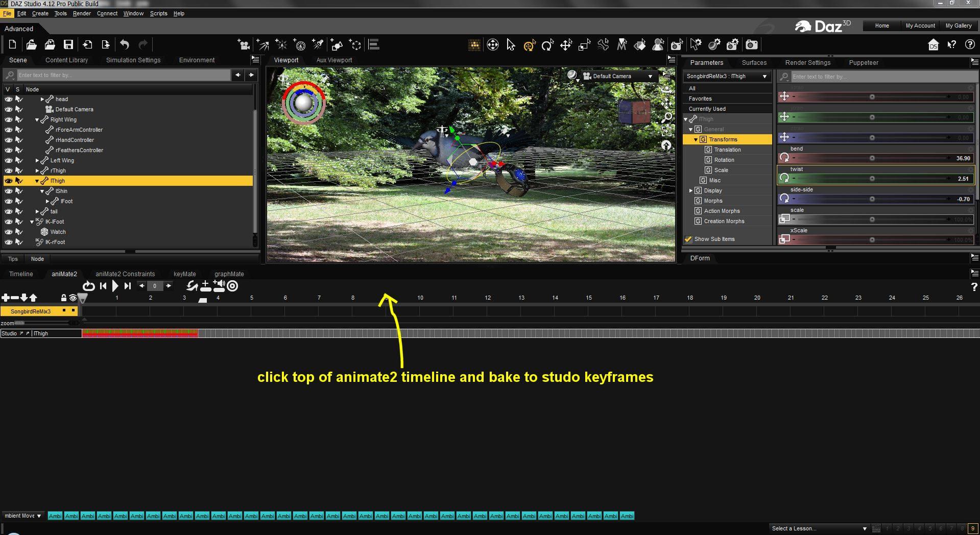Collapse the lShin node
The height and width of the screenshot is (535, 980).
42,191
